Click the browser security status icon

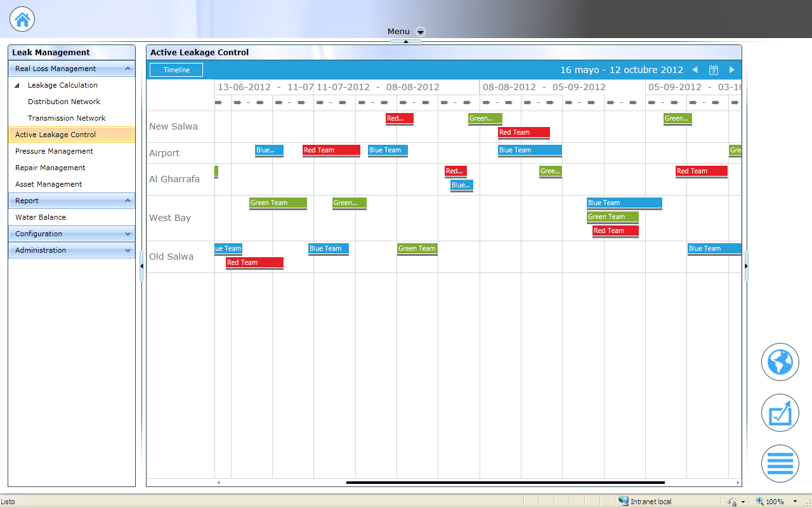point(732,502)
